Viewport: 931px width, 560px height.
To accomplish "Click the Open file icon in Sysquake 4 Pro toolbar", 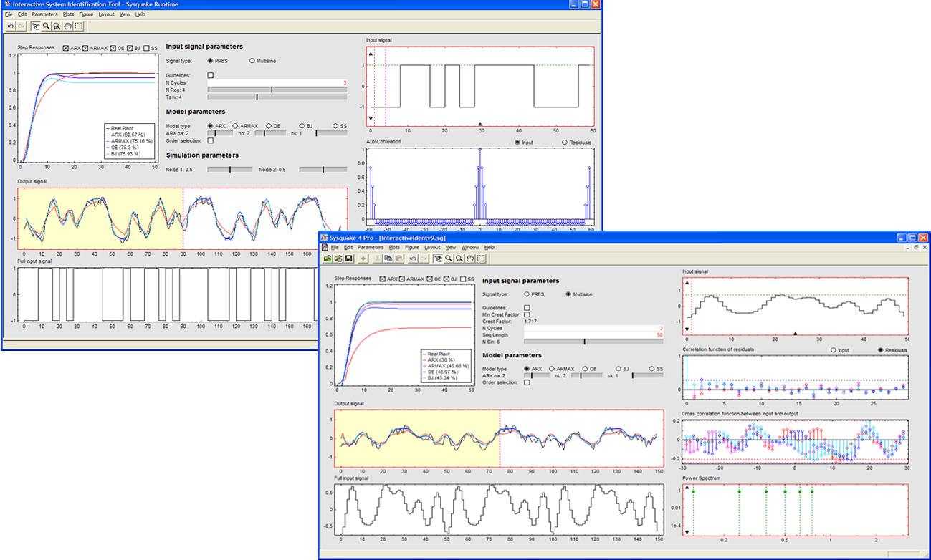I will coord(328,258).
